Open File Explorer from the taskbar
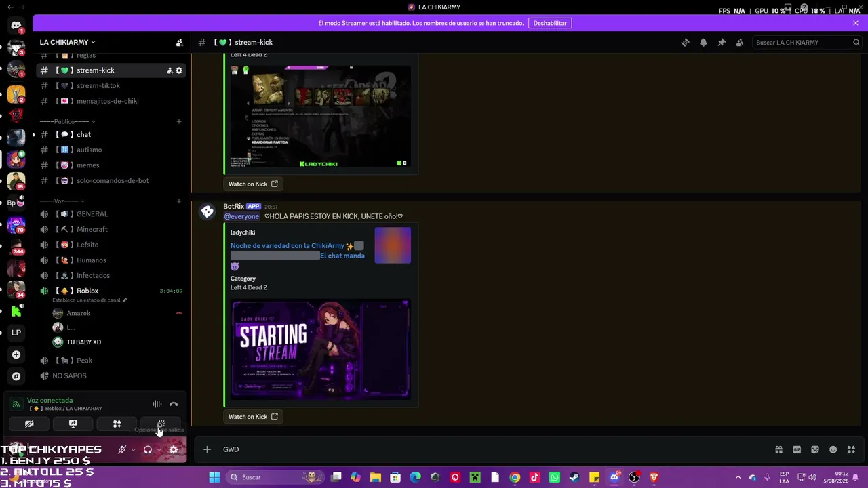The height and width of the screenshot is (488, 868). tap(375, 477)
